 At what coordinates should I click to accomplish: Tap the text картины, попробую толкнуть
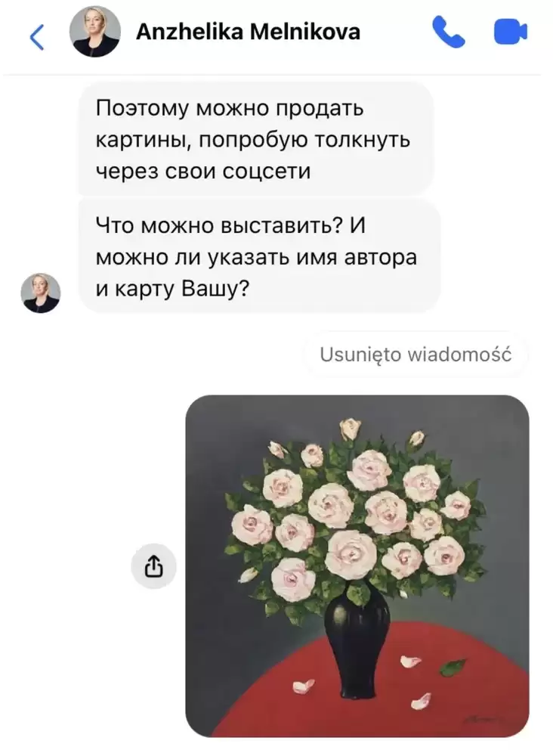pos(253,139)
